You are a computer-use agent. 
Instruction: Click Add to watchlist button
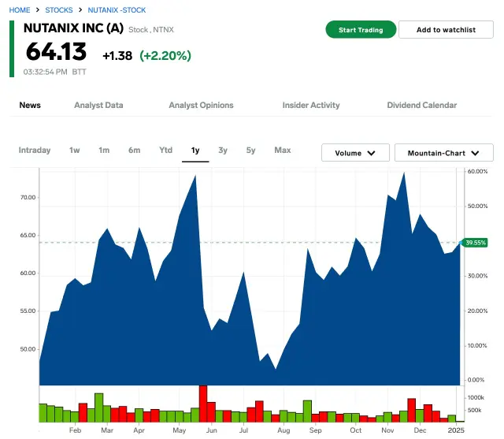pos(446,30)
